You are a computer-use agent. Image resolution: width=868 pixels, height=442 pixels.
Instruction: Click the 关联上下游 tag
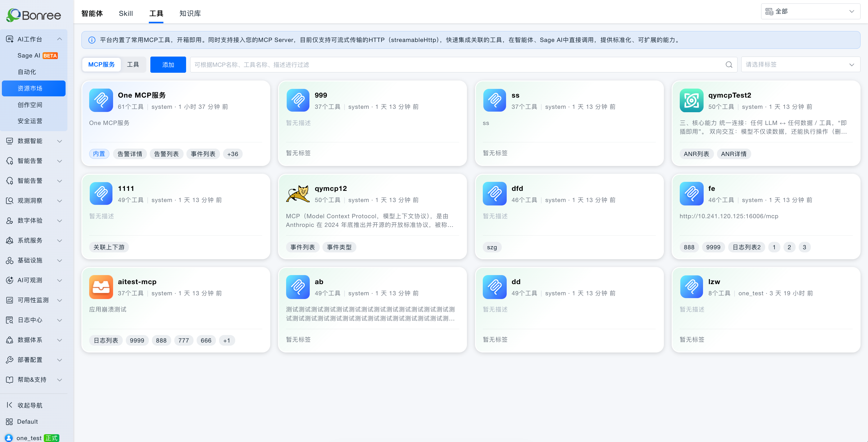[x=109, y=247]
